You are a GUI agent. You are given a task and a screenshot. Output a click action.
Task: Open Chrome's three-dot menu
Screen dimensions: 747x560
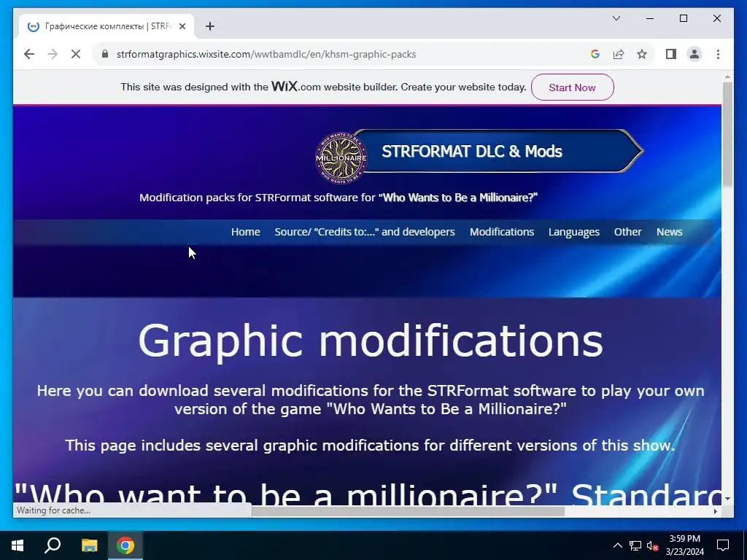tap(718, 54)
